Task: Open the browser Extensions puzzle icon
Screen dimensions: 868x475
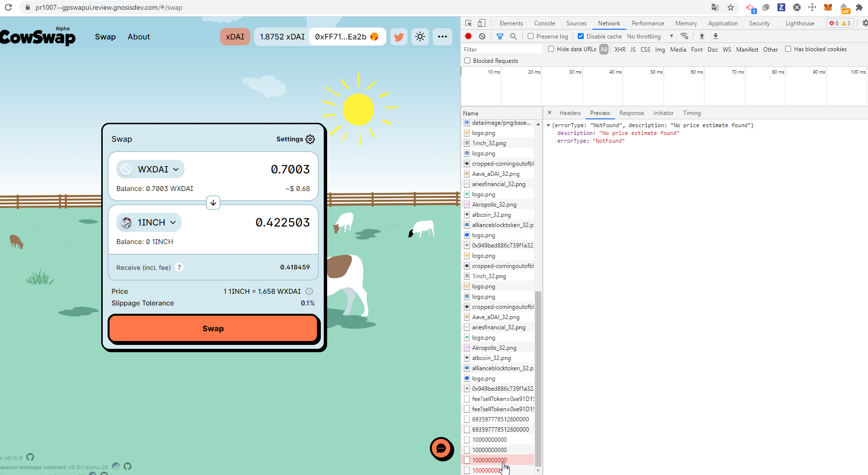Action: (x=859, y=7)
